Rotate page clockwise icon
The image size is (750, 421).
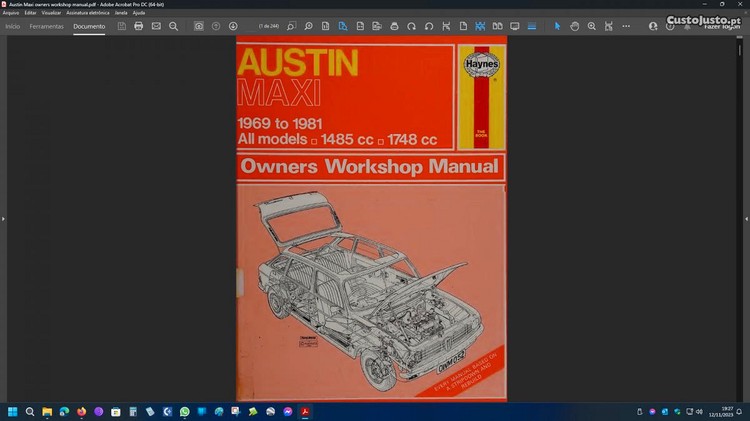click(411, 26)
